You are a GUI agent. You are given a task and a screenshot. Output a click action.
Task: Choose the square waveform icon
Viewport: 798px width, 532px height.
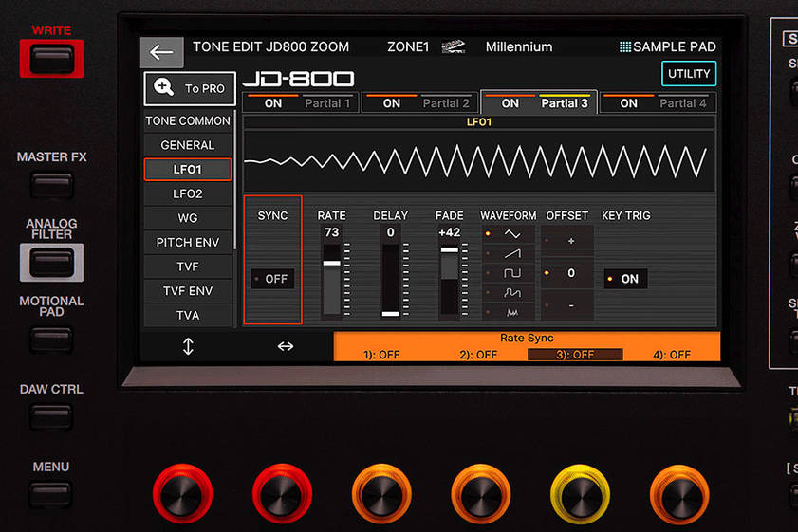(x=511, y=273)
